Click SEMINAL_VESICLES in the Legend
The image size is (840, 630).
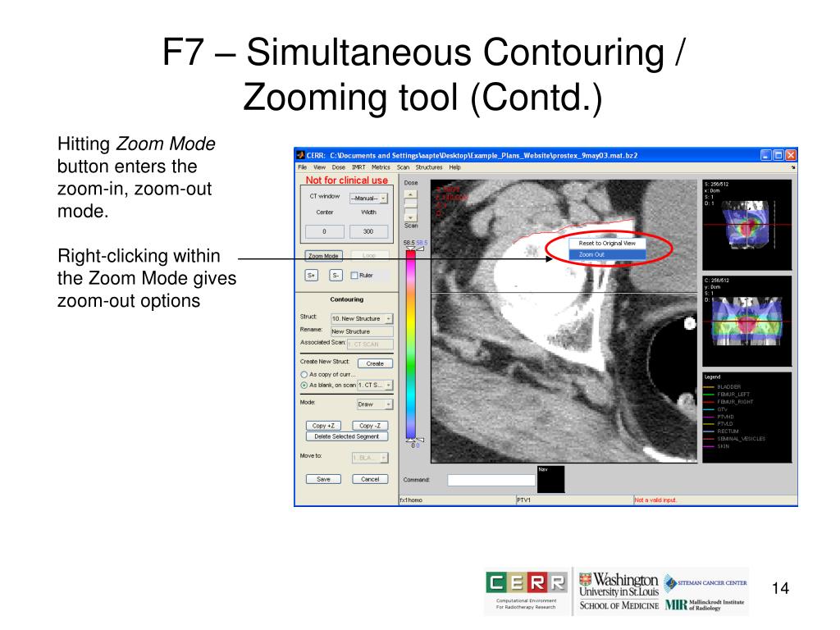(742, 439)
